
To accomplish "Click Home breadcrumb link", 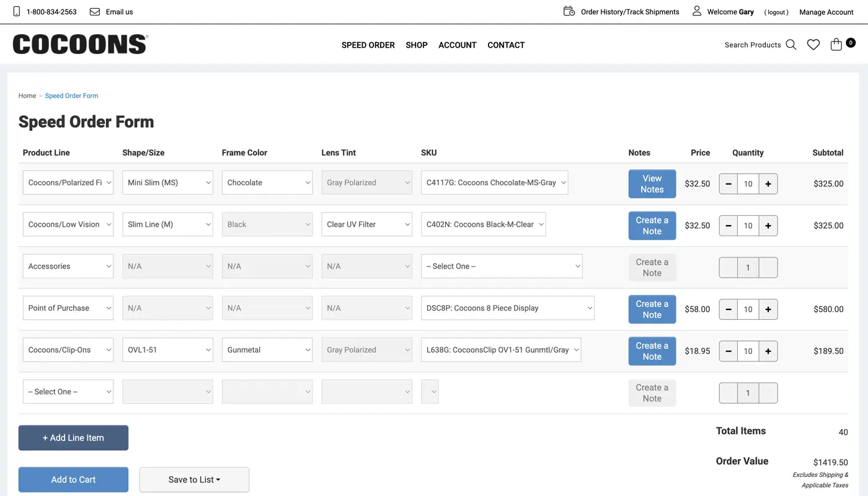I will (x=27, y=95).
